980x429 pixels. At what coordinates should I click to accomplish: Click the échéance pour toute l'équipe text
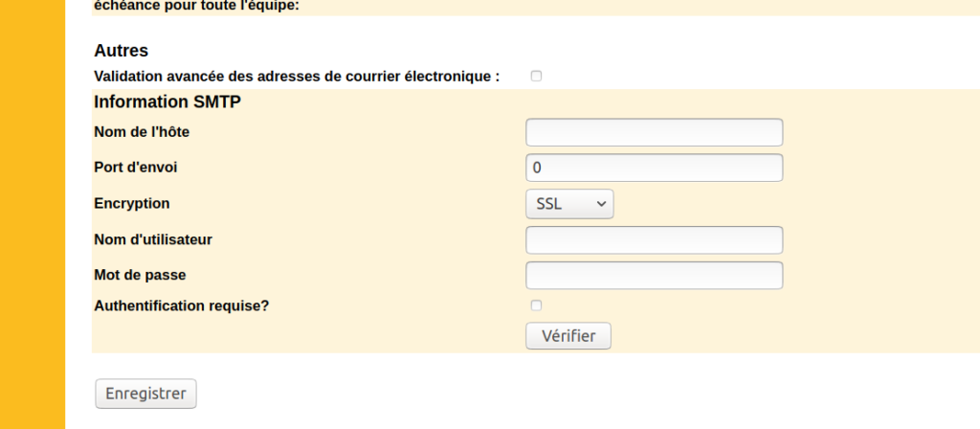tap(196, 5)
